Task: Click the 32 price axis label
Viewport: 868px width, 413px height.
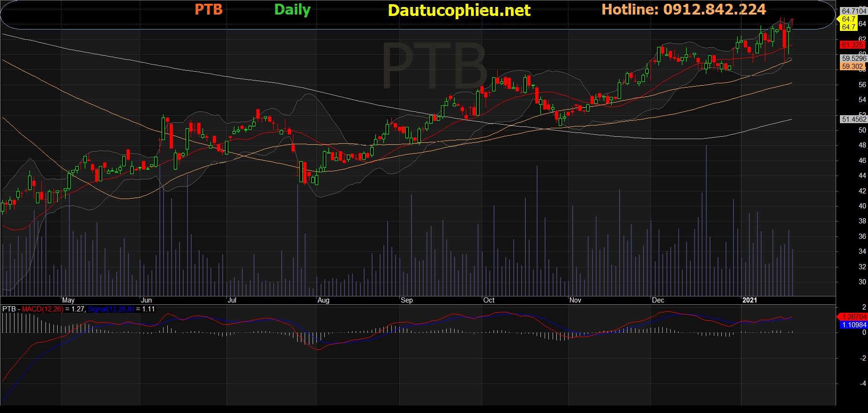Action: pyautogui.click(x=862, y=267)
